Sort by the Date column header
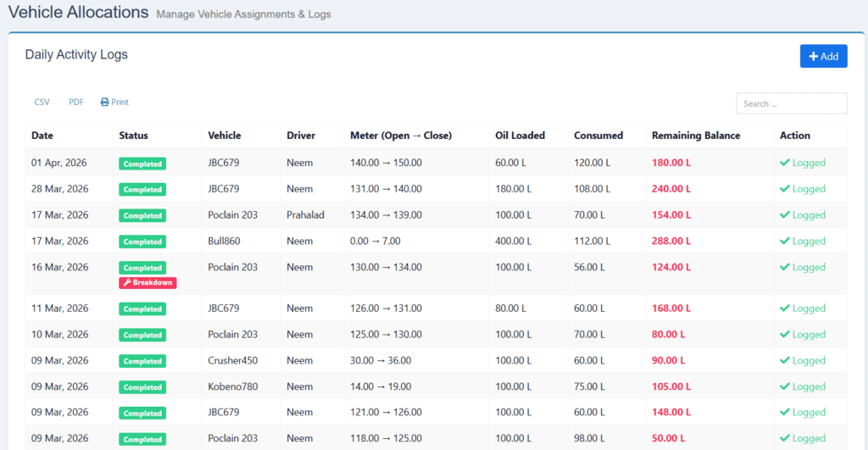The height and width of the screenshot is (450, 868). [x=42, y=136]
